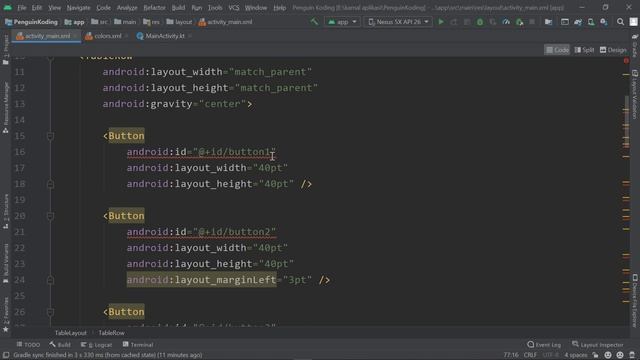
Task: Open Gradle right sidebar panel
Action: click(635, 46)
